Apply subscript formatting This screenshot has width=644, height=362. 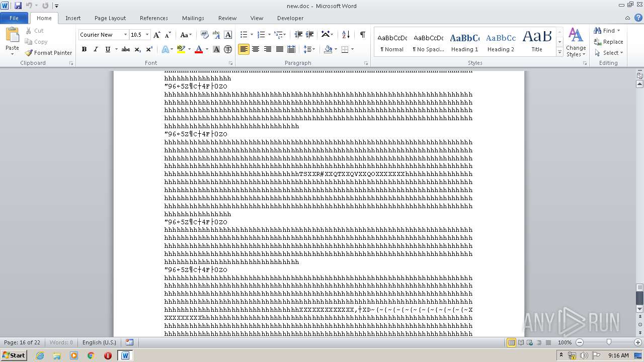(138, 49)
